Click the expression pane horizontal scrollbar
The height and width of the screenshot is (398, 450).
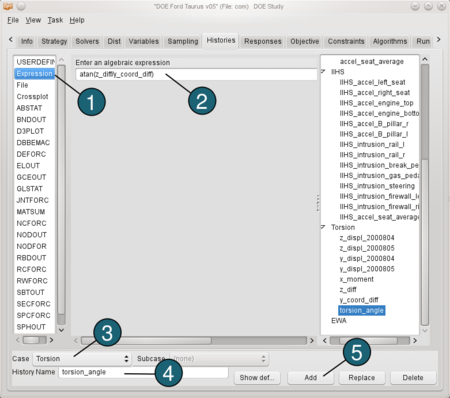(194, 340)
